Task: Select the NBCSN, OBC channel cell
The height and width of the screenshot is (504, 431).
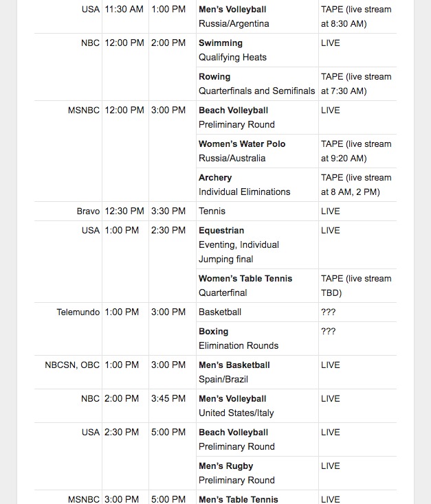Action: [x=72, y=365]
